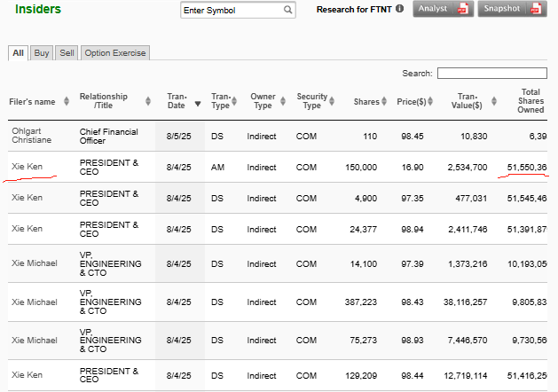Viewport: 558px width, 392px height.
Task: Open the Snapshot PDF report
Action: pos(512,9)
